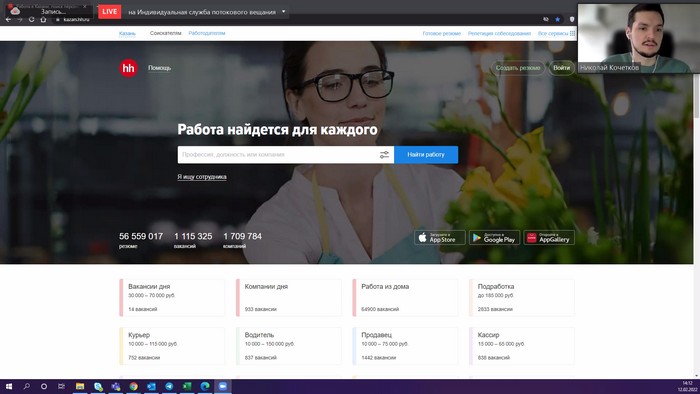The width and height of the screenshot is (700, 394).
Task: Expand the LIVE streaming service dropdown arrow
Action: [283, 12]
